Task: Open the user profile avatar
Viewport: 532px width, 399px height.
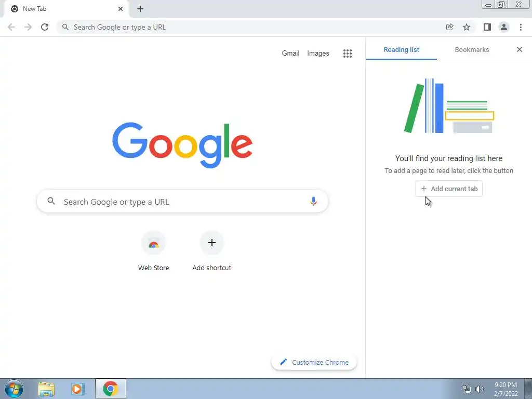Action: pyautogui.click(x=504, y=27)
